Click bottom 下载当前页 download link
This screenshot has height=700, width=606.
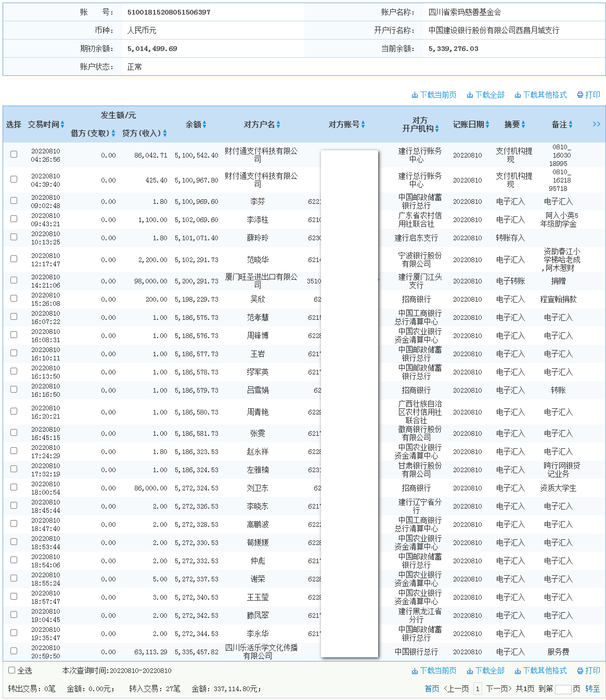click(x=434, y=671)
